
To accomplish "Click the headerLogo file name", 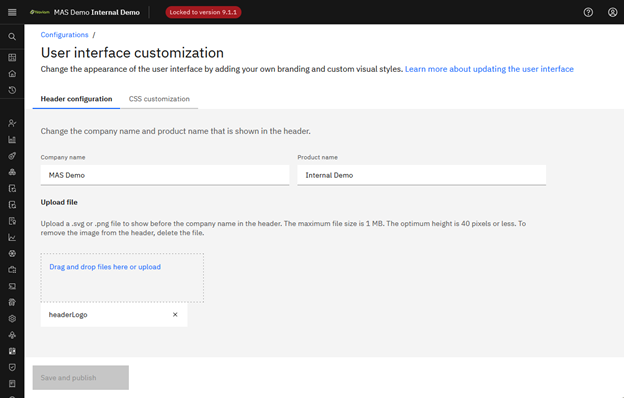I will pos(68,315).
